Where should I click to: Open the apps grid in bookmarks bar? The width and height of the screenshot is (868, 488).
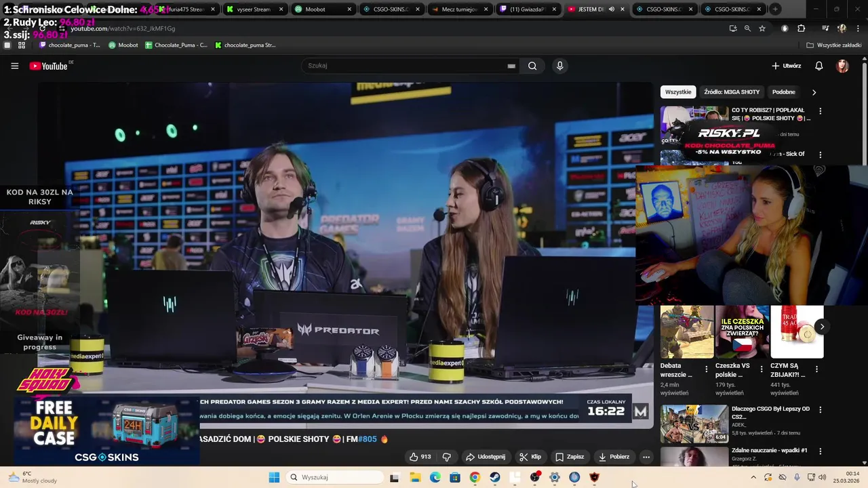coord(22,45)
